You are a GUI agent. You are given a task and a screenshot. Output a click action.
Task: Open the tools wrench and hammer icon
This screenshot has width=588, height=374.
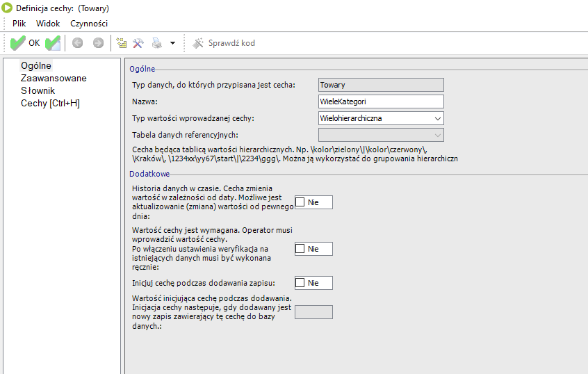138,43
